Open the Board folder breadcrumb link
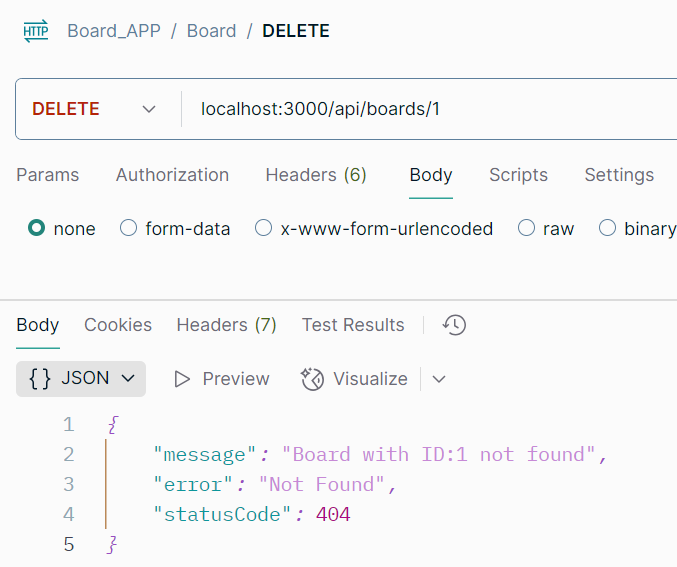This screenshot has height=567, width=677. 212,31
